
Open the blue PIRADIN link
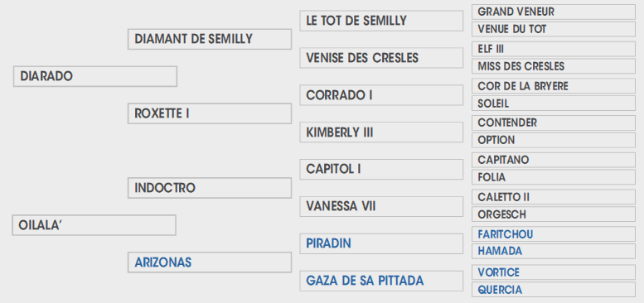[328, 243]
